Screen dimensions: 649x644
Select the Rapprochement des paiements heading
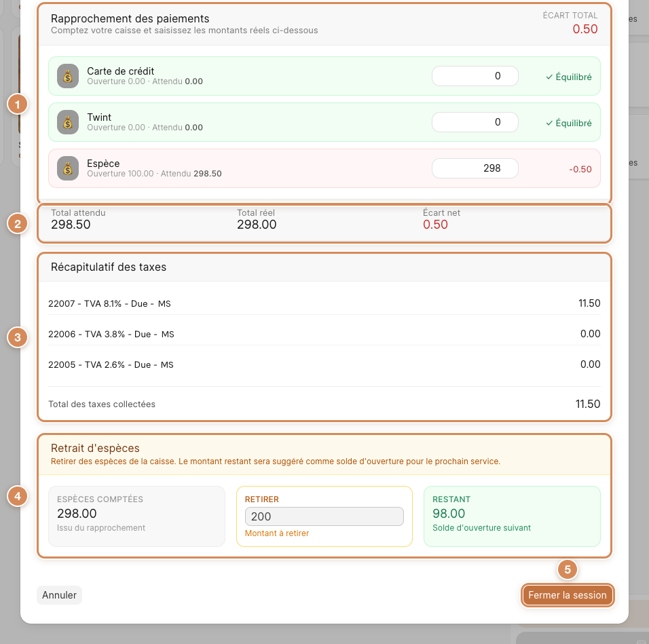point(130,18)
